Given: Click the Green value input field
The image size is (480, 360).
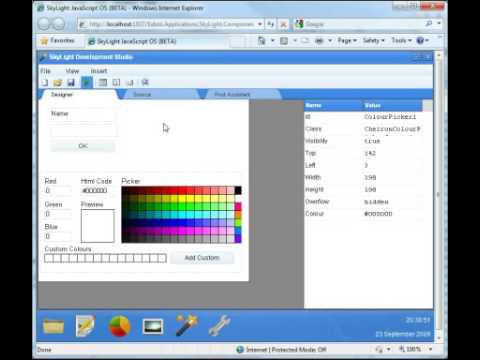Looking at the screenshot, I should [x=58, y=214].
